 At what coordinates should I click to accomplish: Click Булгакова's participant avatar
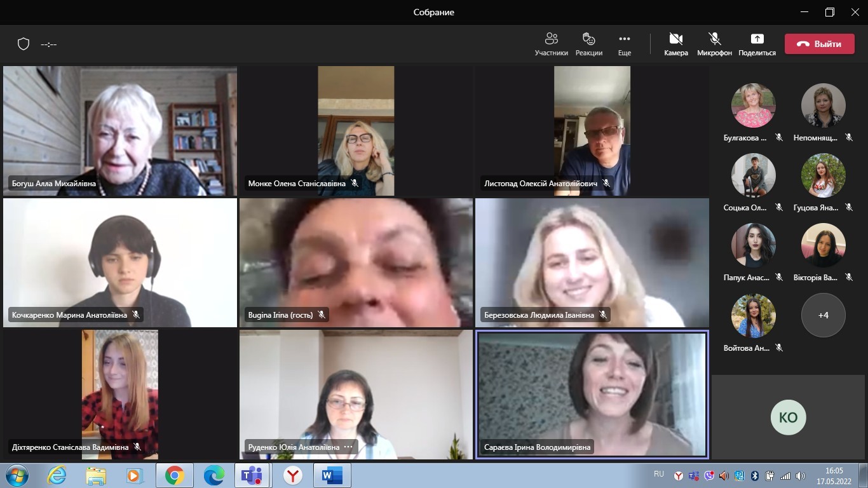click(754, 105)
